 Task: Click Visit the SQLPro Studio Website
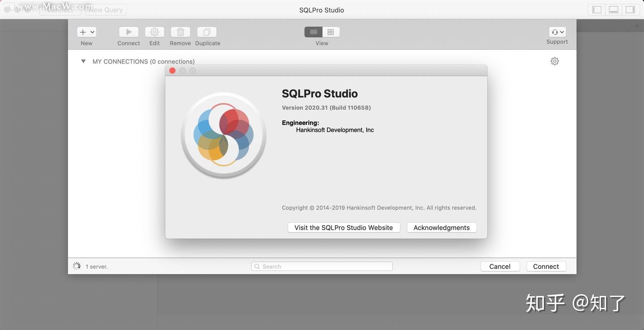[x=343, y=227]
